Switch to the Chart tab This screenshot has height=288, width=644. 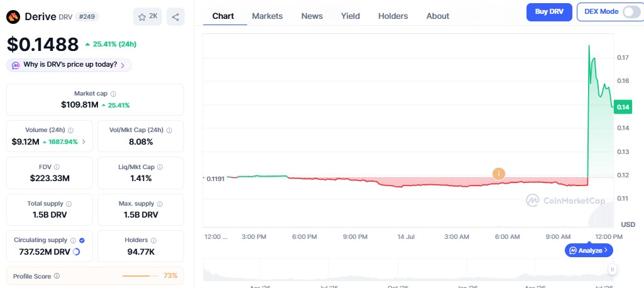(x=223, y=16)
